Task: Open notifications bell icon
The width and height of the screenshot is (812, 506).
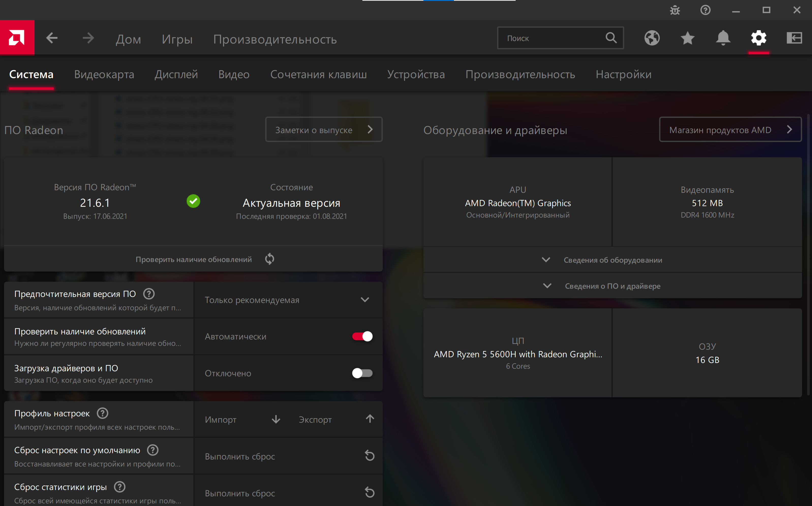Action: click(723, 38)
